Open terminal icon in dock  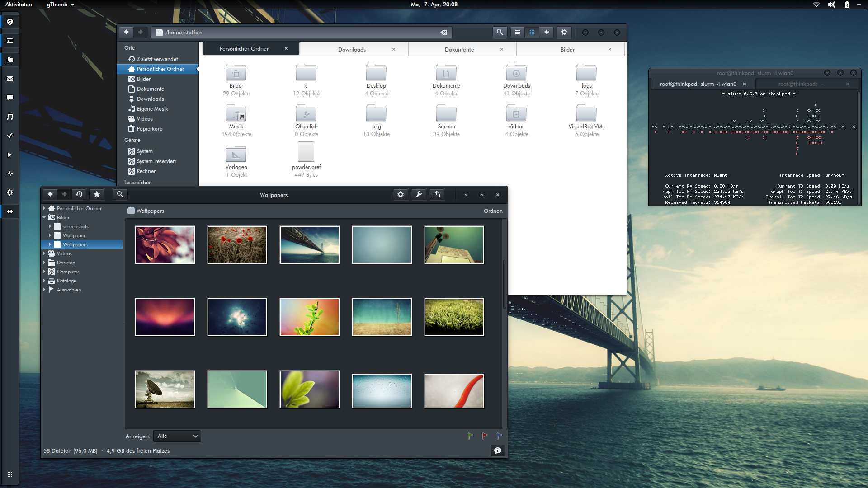(9, 41)
